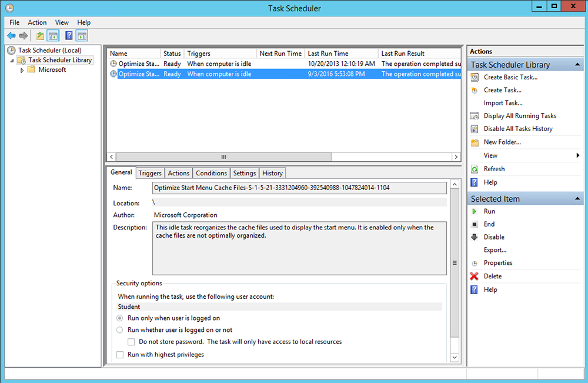This screenshot has width=588, height=383.
Task: Check Do not store password option
Action: tap(132, 341)
